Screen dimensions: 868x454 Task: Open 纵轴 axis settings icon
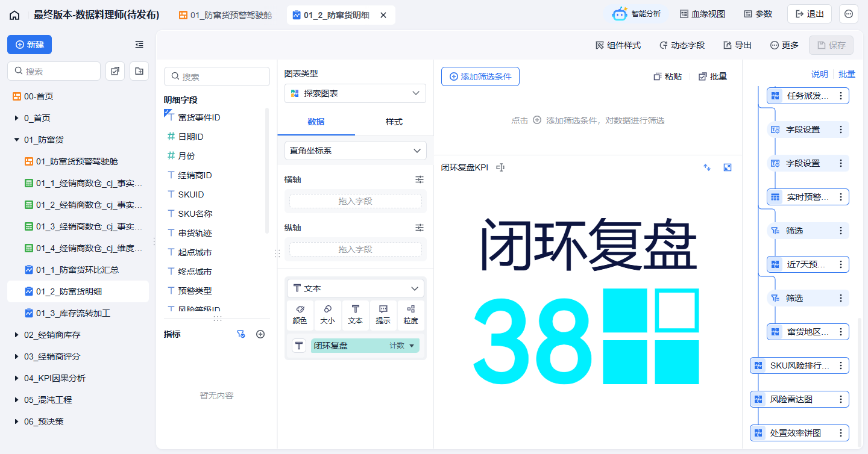pos(420,228)
